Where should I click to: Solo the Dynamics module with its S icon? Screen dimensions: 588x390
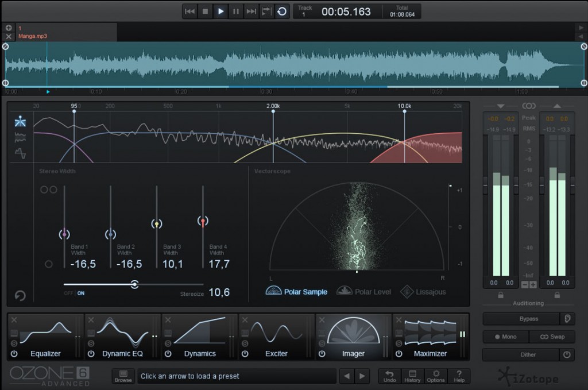[168, 343]
